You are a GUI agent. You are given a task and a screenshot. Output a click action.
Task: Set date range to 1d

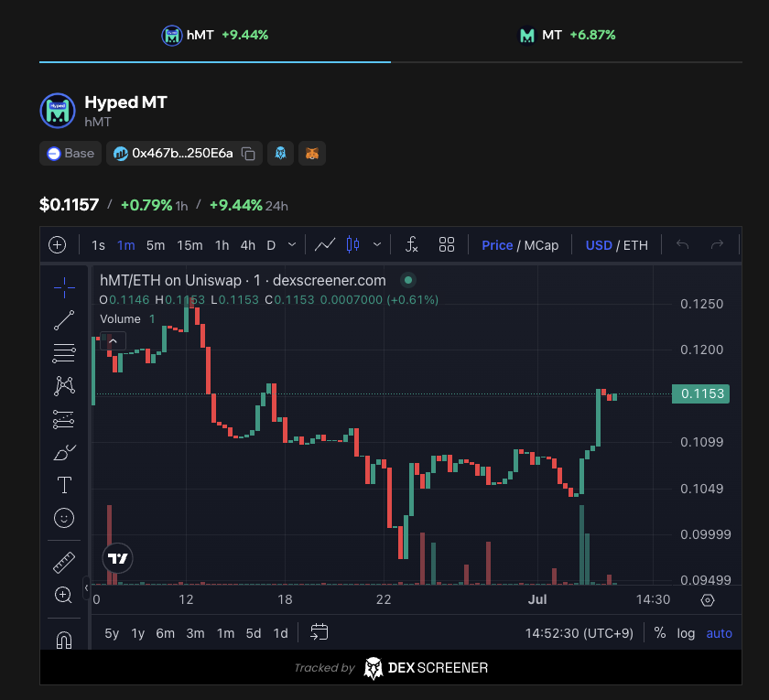click(x=280, y=633)
